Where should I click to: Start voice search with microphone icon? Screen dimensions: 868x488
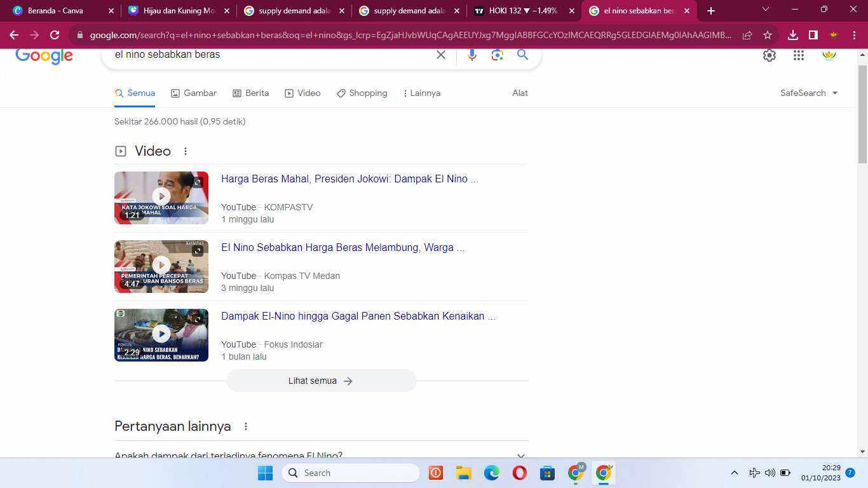(x=472, y=55)
